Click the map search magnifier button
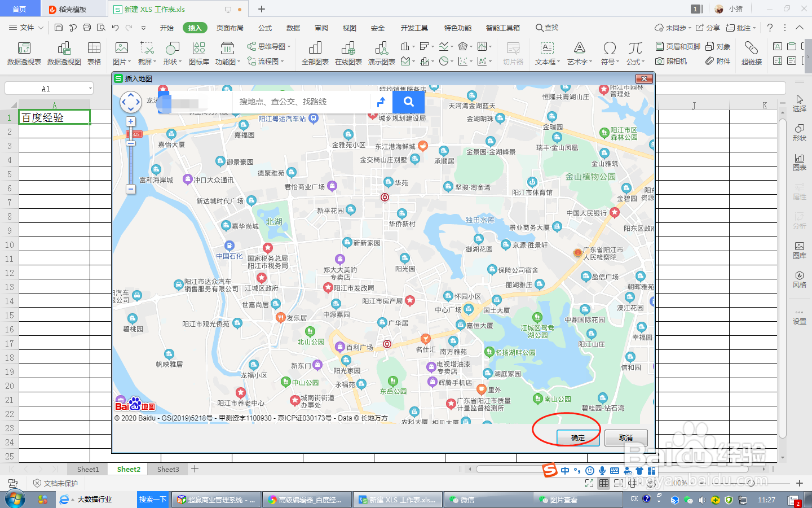Image resolution: width=812 pixels, height=508 pixels. (409, 102)
